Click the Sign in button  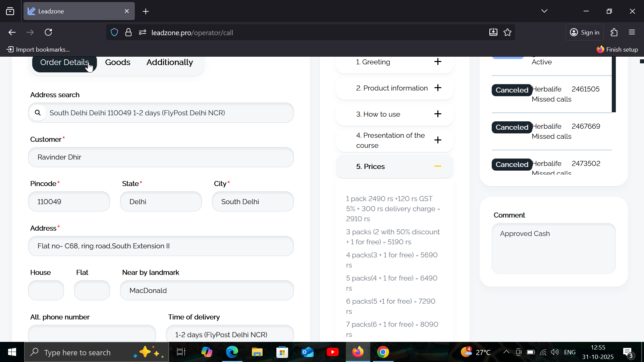[x=584, y=33]
